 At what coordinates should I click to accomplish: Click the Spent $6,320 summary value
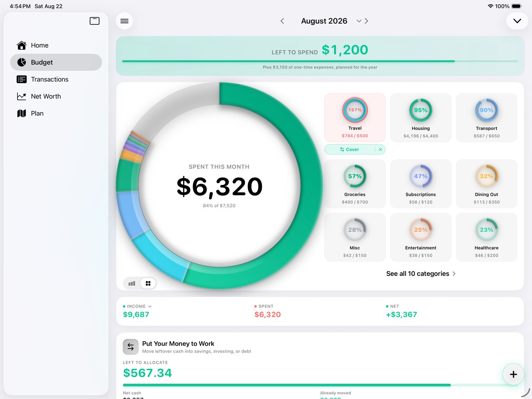point(268,315)
